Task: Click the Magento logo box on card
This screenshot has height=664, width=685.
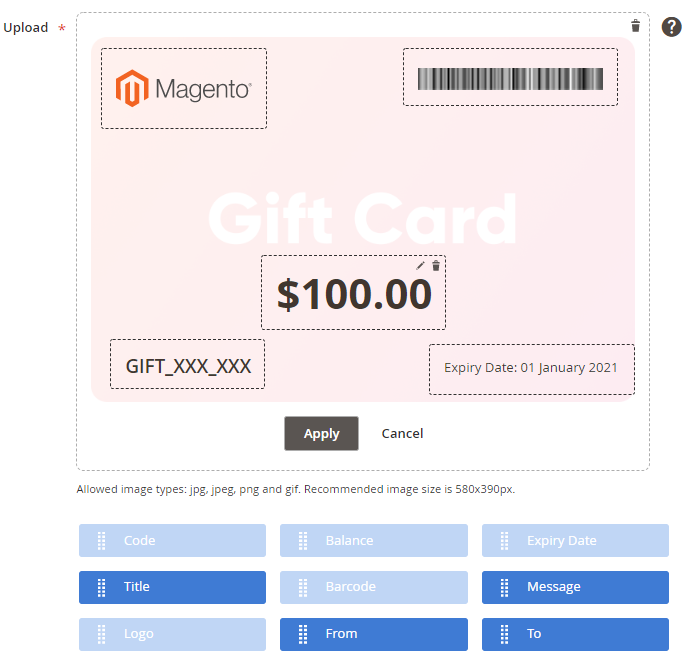Action: [x=184, y=88]
